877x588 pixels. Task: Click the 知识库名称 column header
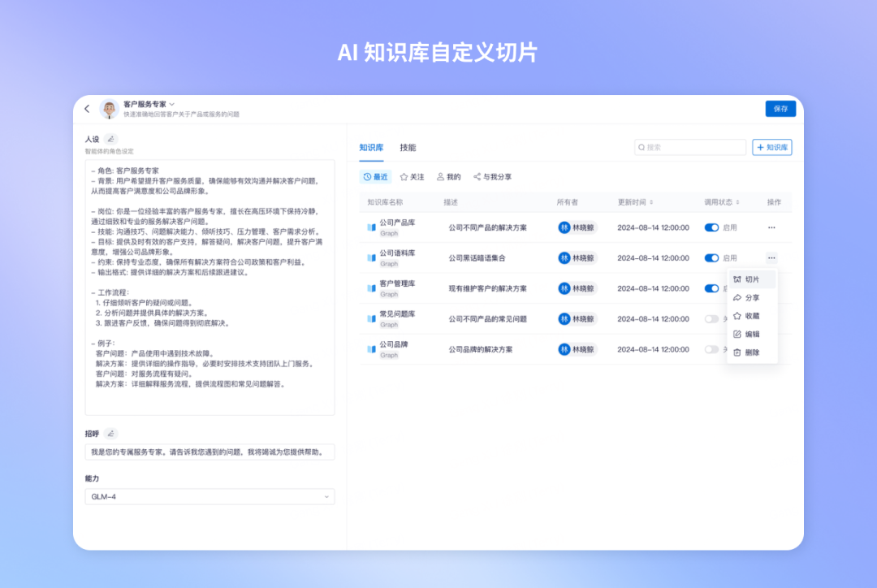point(385,202)
